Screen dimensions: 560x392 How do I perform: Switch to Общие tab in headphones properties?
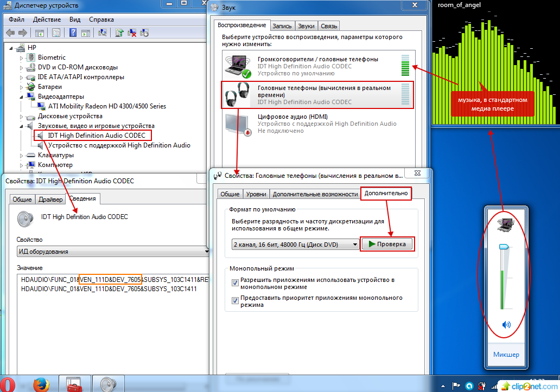(230, 194)
